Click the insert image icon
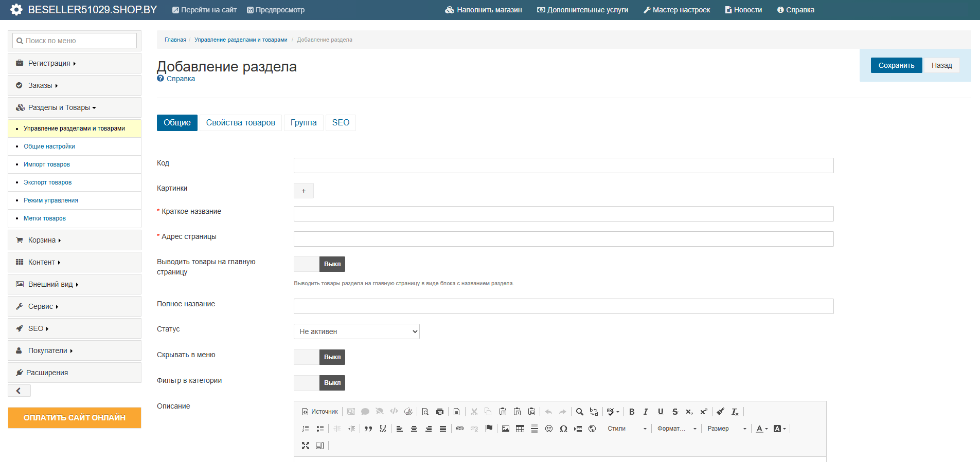 (x=506, y=429)
